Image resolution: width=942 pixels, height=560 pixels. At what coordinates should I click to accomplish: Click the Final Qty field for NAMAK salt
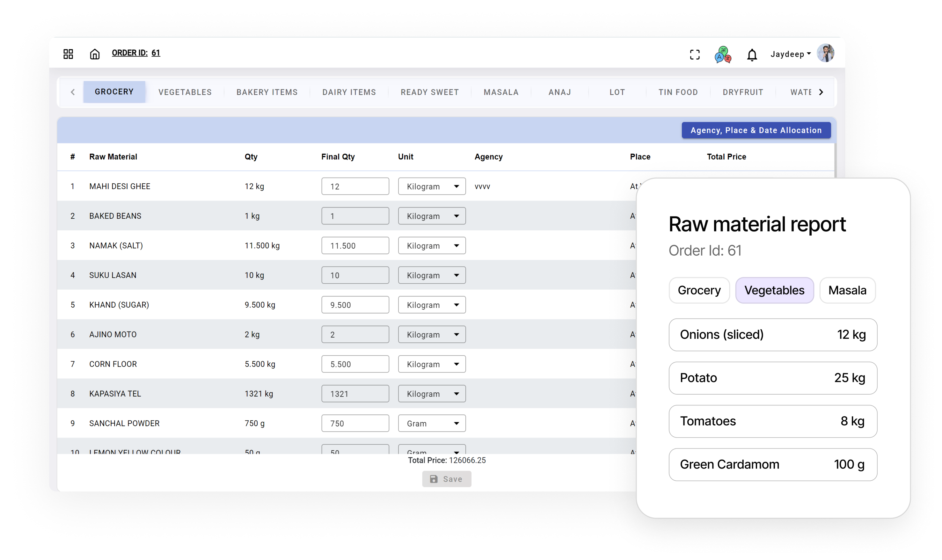[355, 245]
